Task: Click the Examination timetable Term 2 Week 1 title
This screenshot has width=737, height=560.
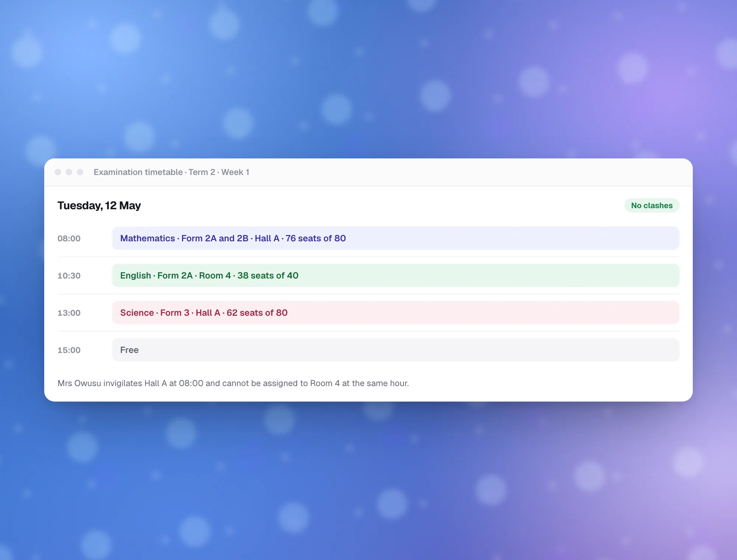Action: point(171,172)
